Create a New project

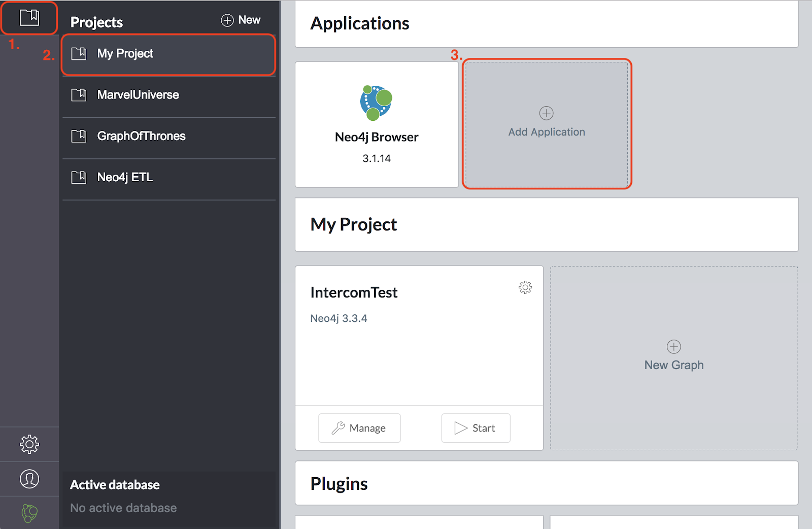click(x=241, y=20)
